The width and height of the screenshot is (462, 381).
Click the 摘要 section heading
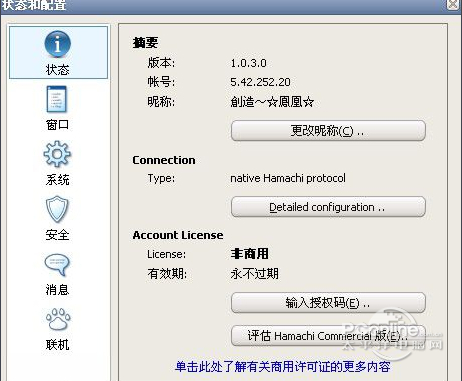(145, 42)
